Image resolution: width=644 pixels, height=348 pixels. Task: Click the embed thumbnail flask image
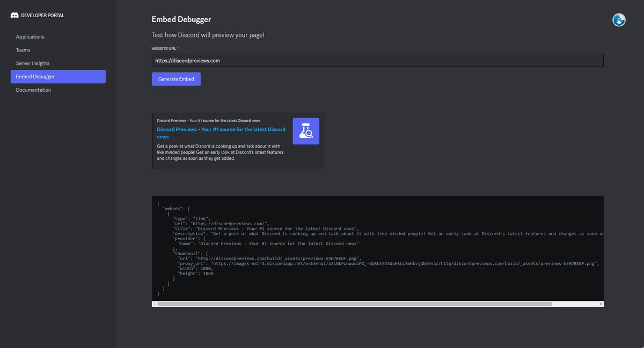[306, 131]
